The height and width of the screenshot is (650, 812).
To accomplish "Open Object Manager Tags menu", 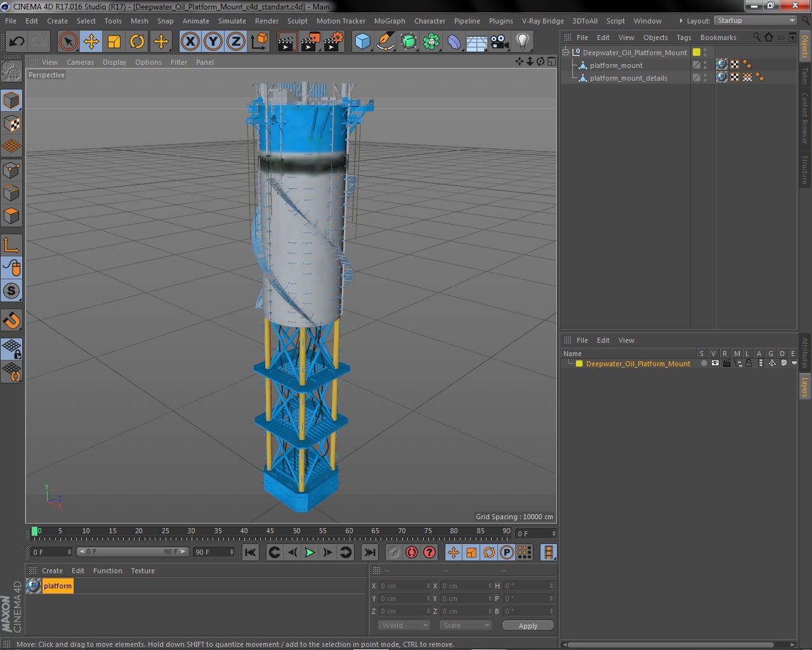I will click(683, 37).
